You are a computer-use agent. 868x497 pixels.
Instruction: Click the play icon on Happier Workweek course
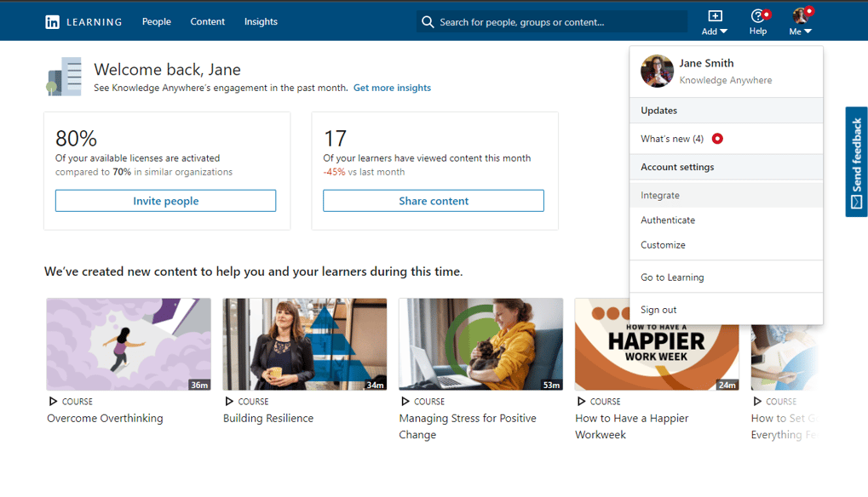coord(581,401)
